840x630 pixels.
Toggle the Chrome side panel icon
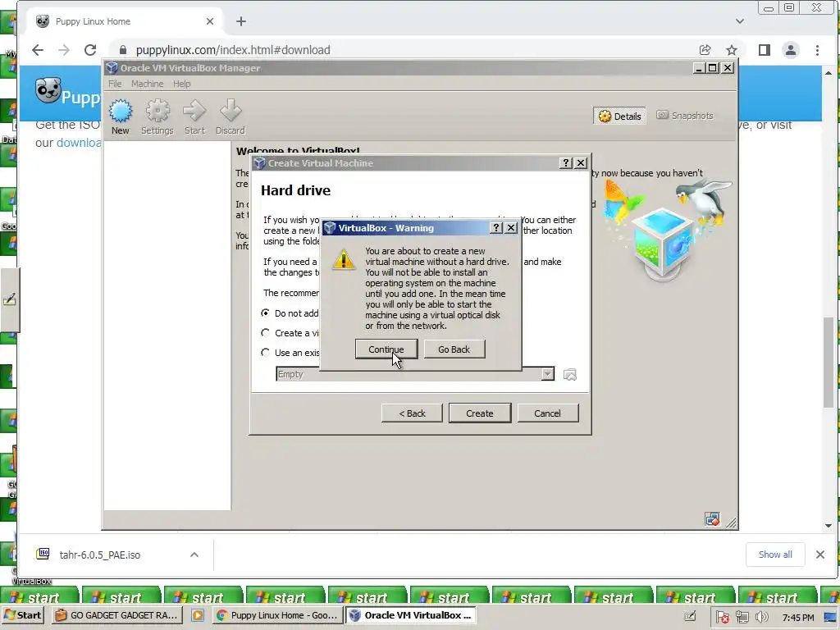click(765, 50)
